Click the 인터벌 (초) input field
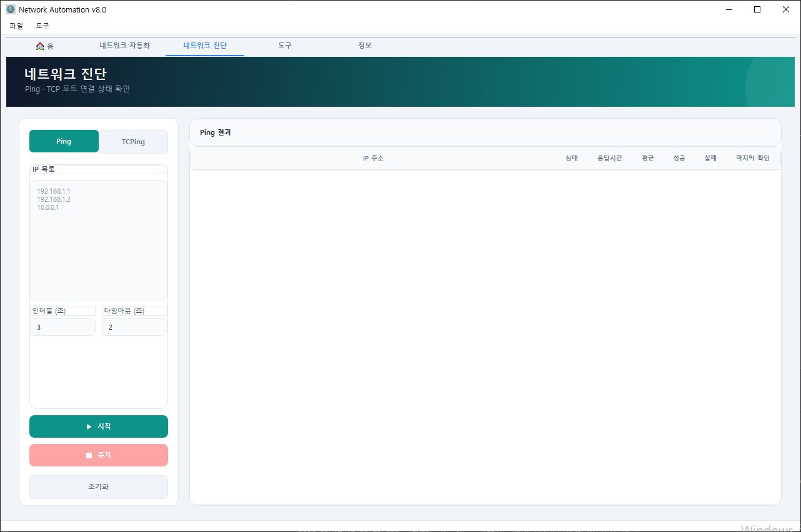 click(x=62, y=327)
